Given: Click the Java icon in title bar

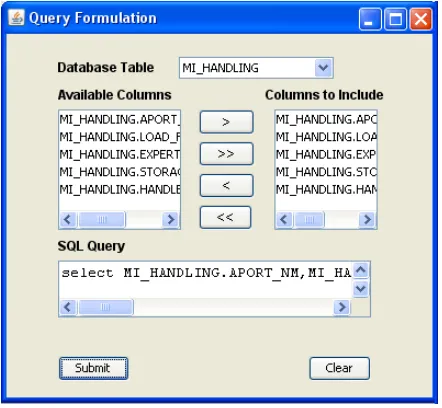Looking at the screenshot, I should (x=16, y=18).
